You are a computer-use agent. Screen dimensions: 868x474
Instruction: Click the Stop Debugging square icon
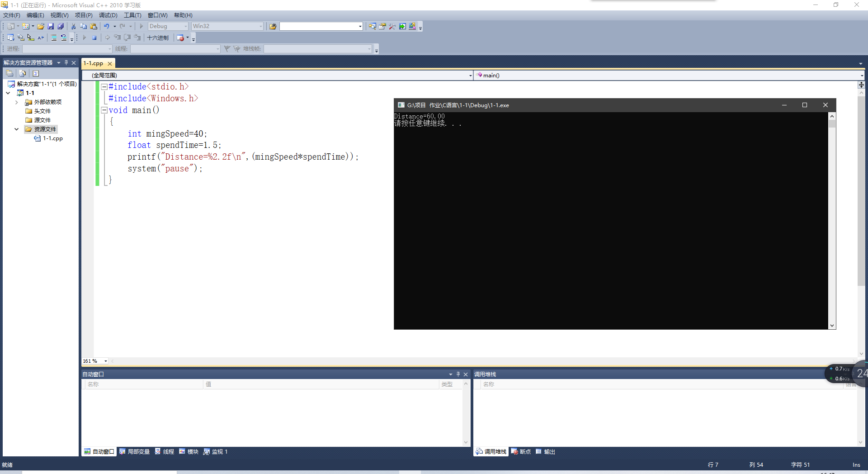(x=94, y=38)
